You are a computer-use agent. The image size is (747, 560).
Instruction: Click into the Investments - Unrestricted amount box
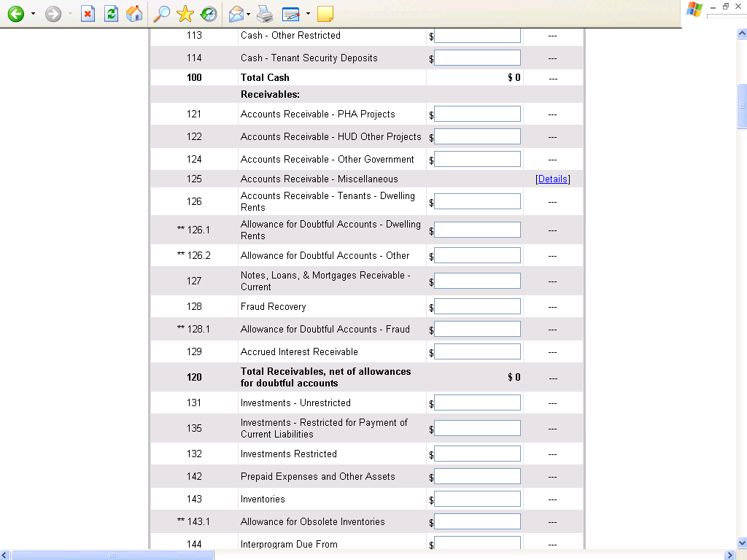477,403
